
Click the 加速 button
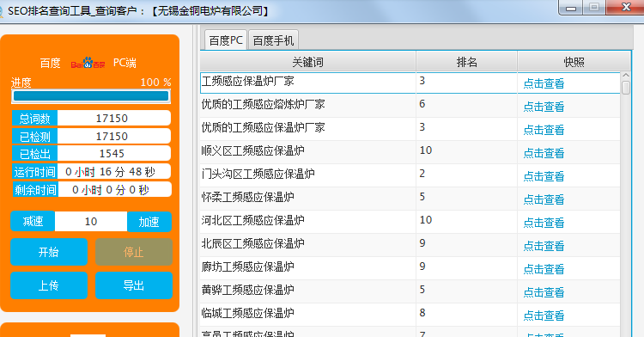click(149, 222)
